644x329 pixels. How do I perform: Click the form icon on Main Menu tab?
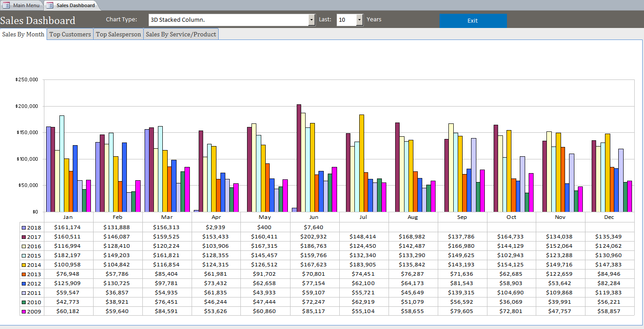click(6, 5)
